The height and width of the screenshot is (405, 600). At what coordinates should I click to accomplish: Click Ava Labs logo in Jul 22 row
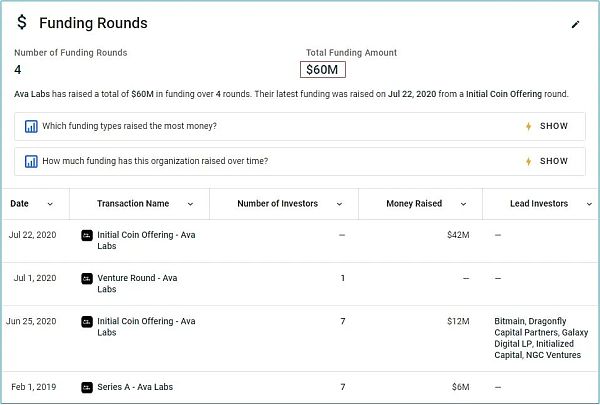coord(87,235)
